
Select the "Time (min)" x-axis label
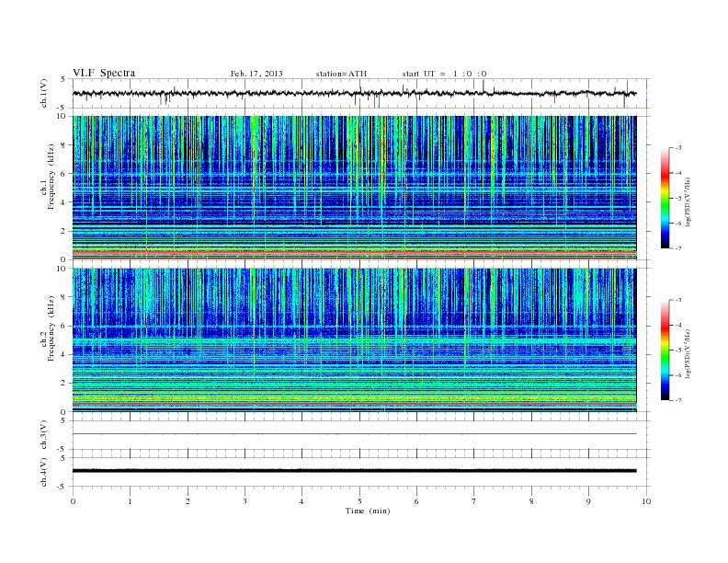point(368,511)
